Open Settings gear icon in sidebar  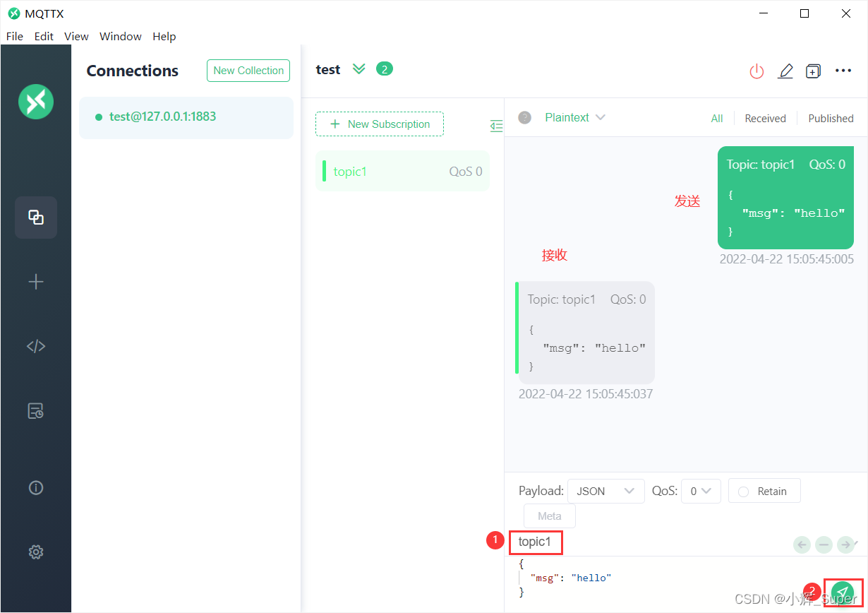[x=36, y=552]
